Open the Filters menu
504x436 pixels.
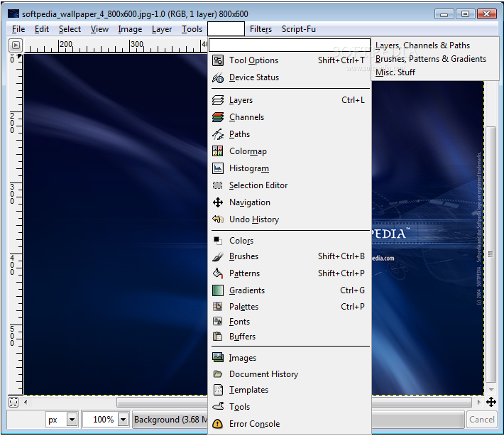[261, 29]
